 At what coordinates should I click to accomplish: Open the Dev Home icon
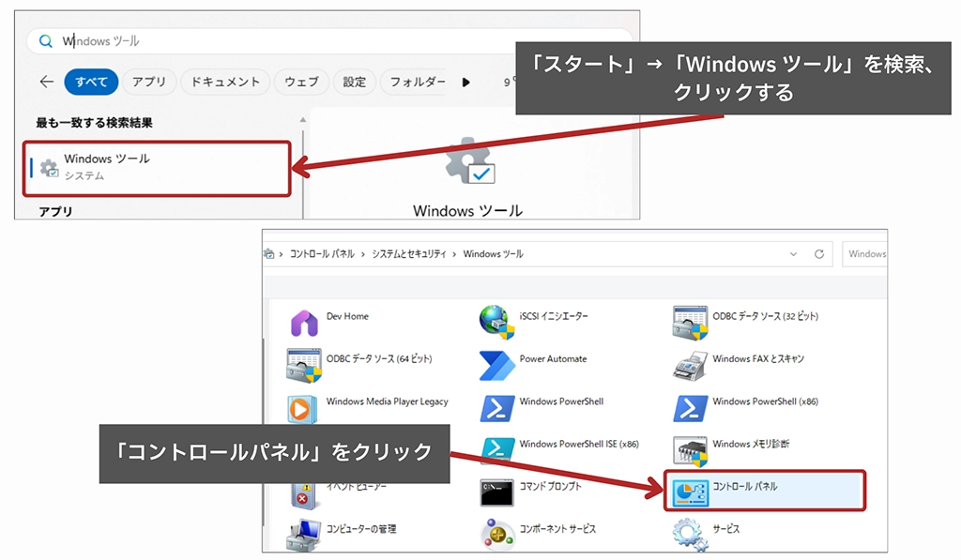304,324
